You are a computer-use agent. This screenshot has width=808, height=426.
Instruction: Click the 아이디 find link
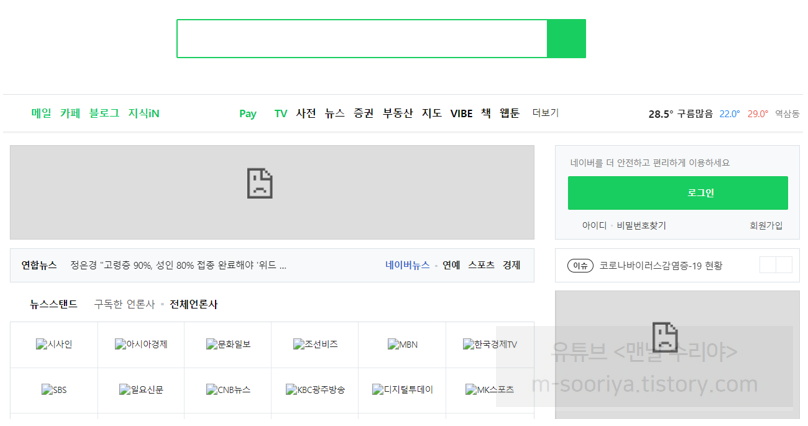[594, 226]
